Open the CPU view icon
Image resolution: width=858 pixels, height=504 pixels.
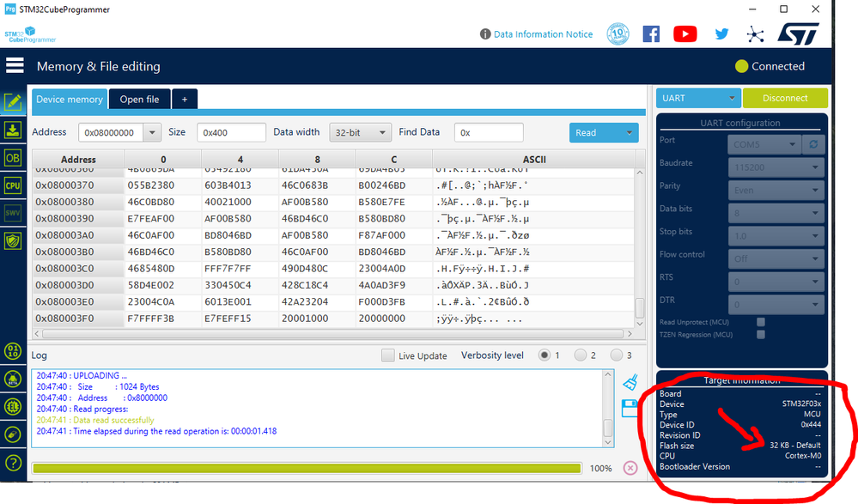pos(13,185)
